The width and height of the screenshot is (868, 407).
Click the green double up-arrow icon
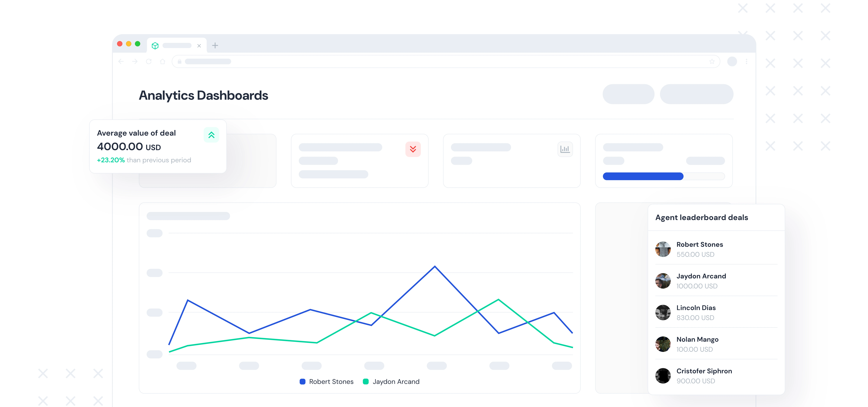click(211, 135)
